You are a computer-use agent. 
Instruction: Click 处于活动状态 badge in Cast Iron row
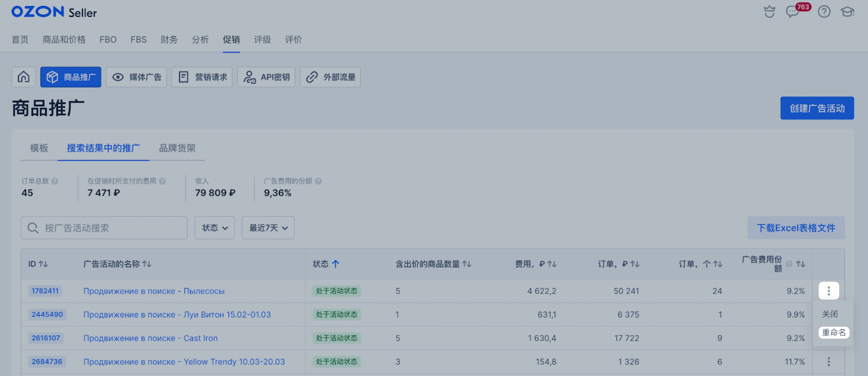[x=337, y=338]
